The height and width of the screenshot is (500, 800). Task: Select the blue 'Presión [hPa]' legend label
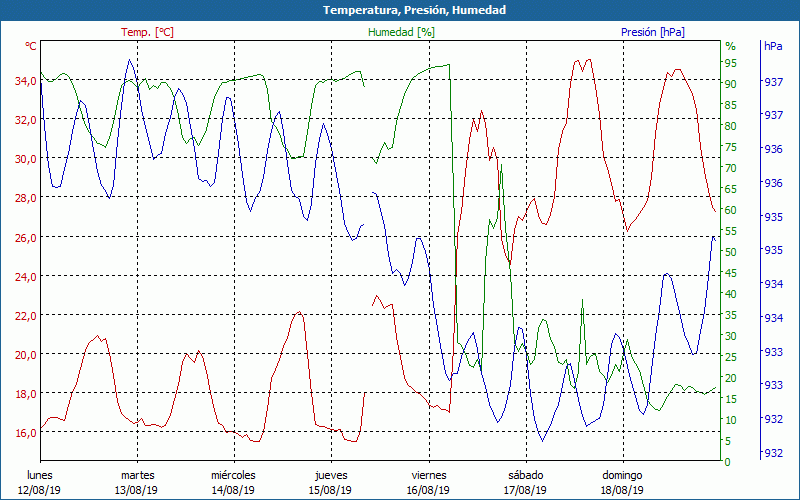point(653,32)
